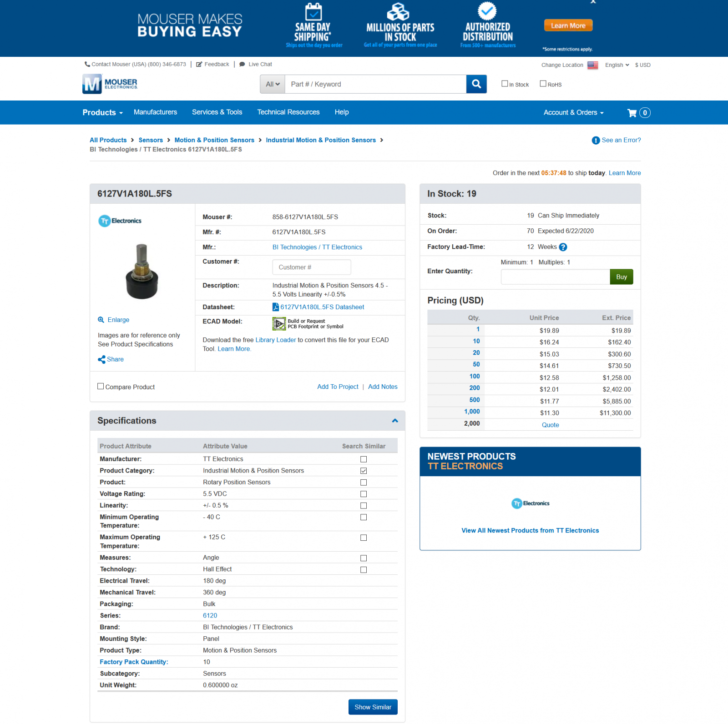The image size is (728, 724).
Task: Expand the Account & Orders dropdown
Action: click(574, 112)
